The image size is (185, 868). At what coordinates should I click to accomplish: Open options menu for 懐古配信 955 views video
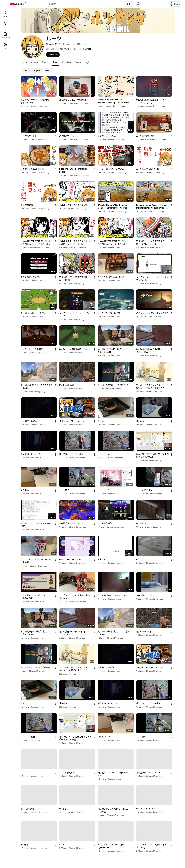[171, 422]
